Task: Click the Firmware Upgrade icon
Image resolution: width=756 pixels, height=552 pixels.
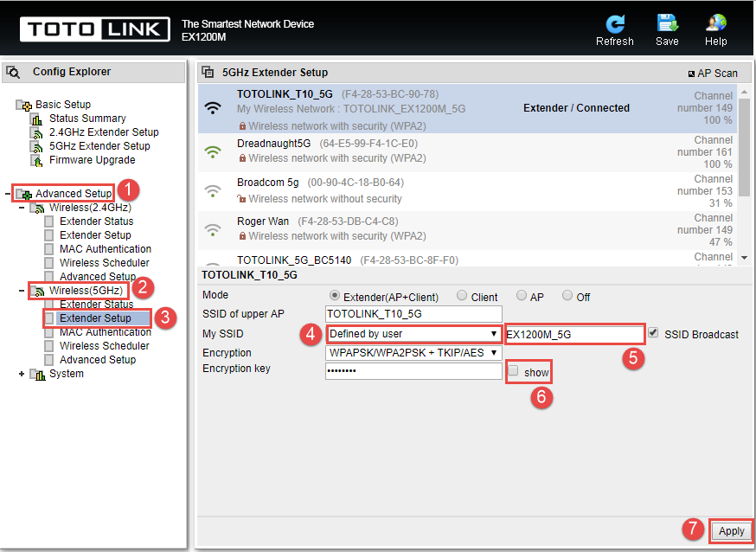Action: (x=36, y=161)
